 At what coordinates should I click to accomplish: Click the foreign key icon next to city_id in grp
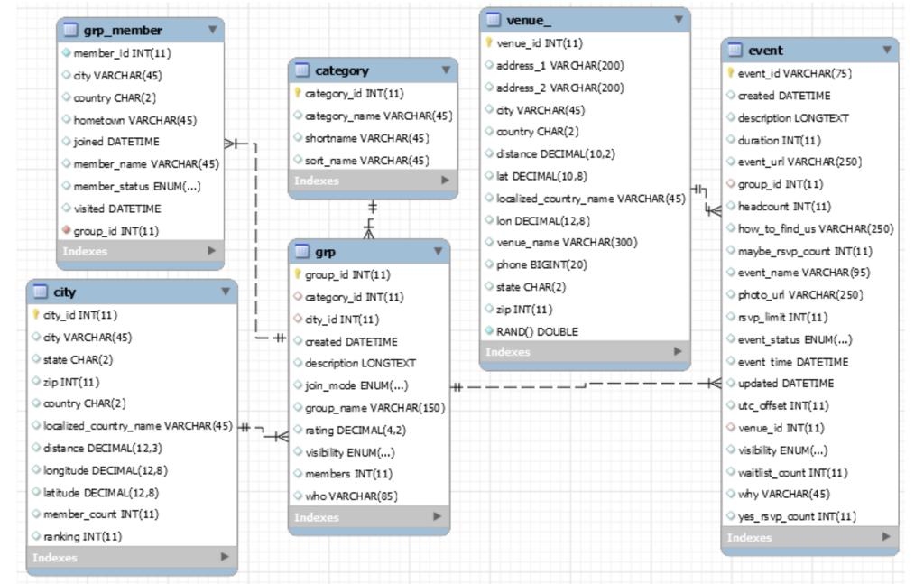(297, 318)
